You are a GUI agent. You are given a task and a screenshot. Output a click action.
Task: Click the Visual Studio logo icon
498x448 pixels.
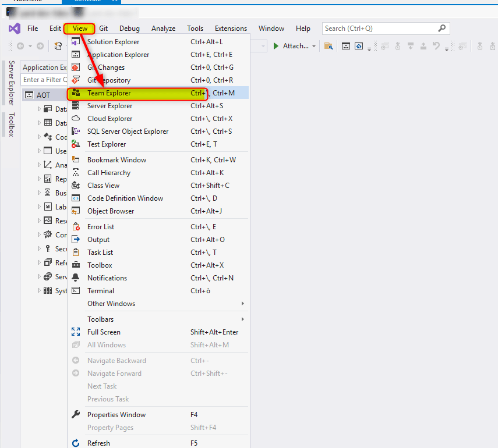pos(15,29)
